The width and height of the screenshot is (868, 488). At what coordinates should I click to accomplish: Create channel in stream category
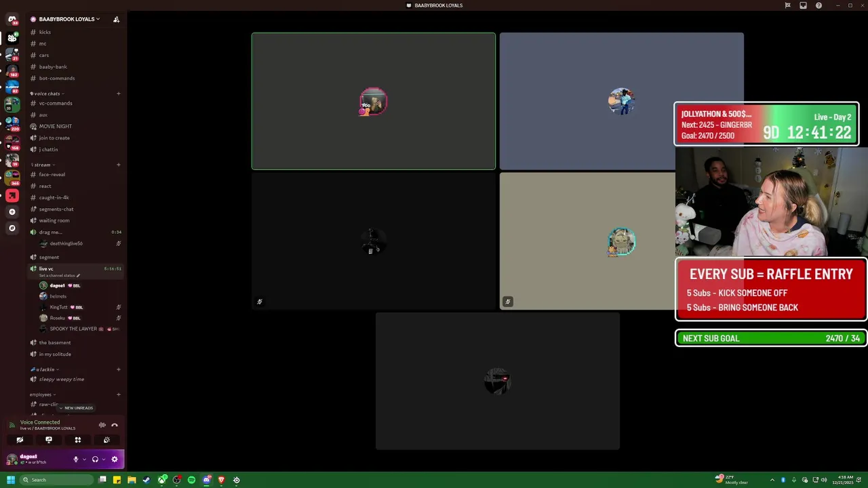pos(119,165)
